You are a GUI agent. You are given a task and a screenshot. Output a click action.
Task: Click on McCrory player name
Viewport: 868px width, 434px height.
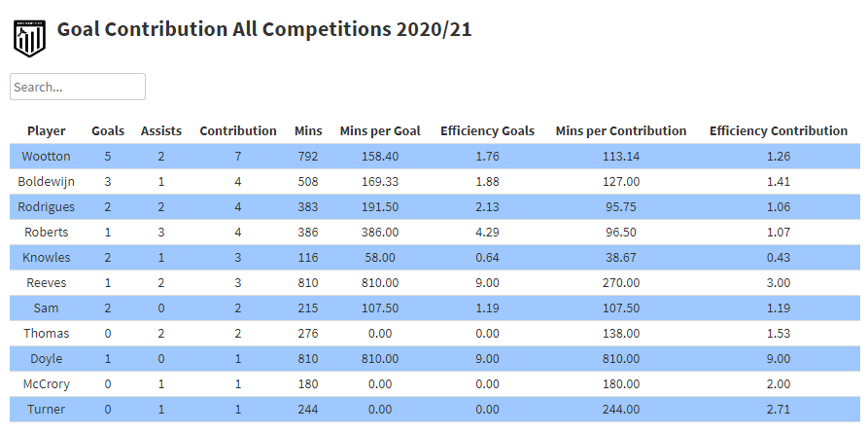click(47, 383)
